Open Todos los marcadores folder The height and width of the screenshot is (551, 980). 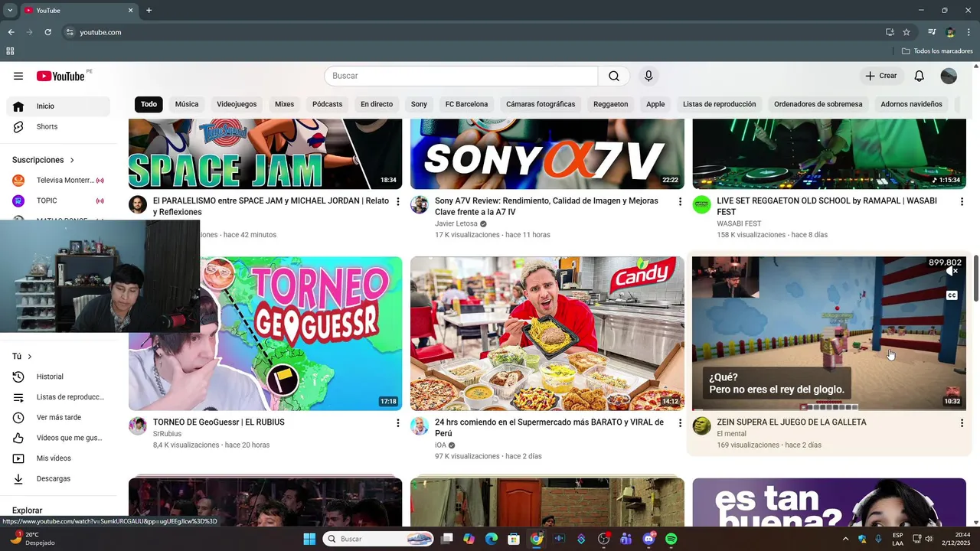click(x=937, y=51)
